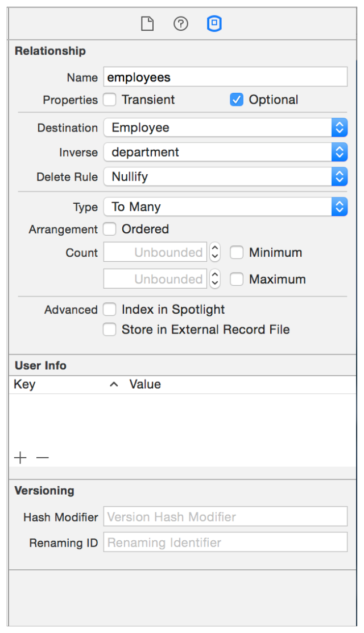Open the Quick Help inspector icon
Screen dimensions: 364x633
tap(181, 24)
